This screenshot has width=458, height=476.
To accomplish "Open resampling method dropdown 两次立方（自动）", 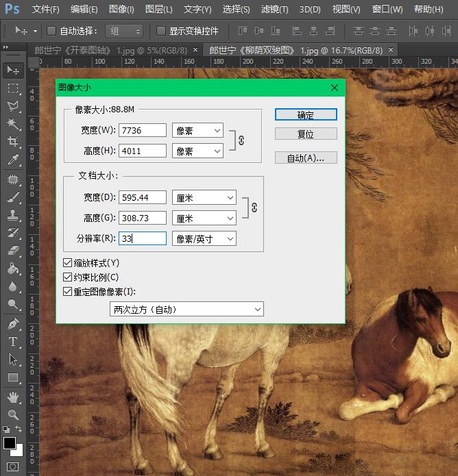I will pos(186,309).
